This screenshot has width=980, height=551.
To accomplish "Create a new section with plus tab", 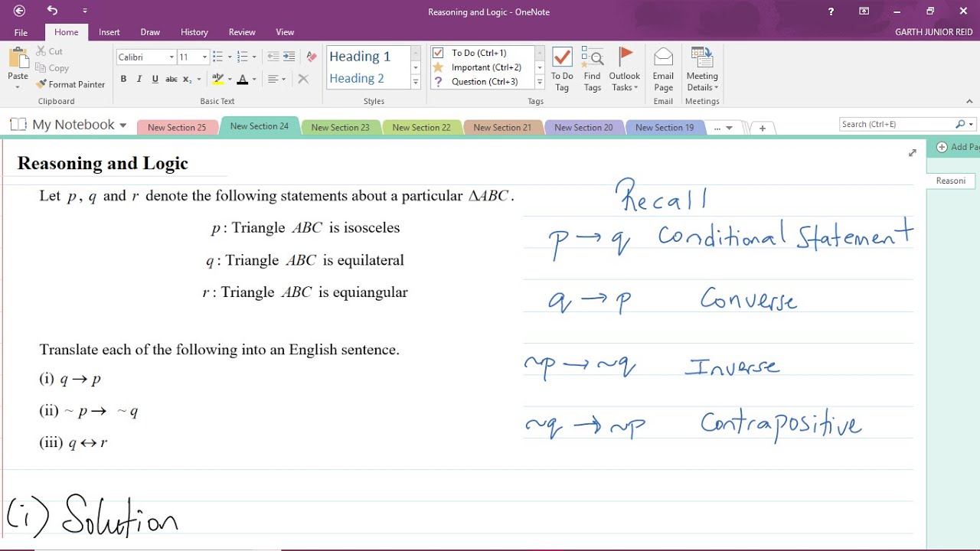I will (762, 128).
